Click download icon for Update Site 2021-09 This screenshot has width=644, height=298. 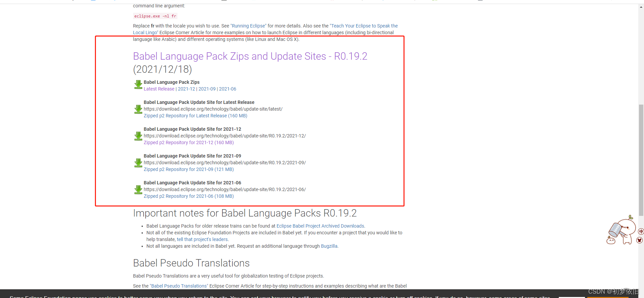138,163
